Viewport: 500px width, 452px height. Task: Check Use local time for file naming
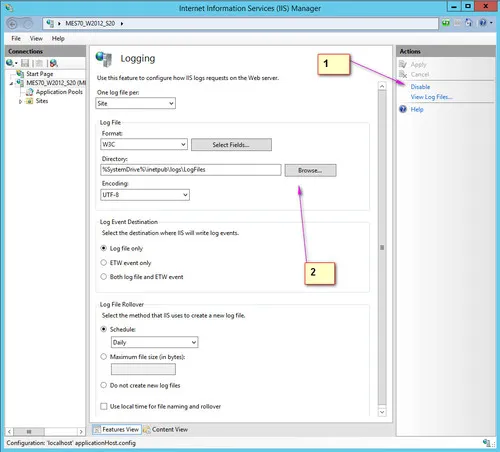pos(104,406)
